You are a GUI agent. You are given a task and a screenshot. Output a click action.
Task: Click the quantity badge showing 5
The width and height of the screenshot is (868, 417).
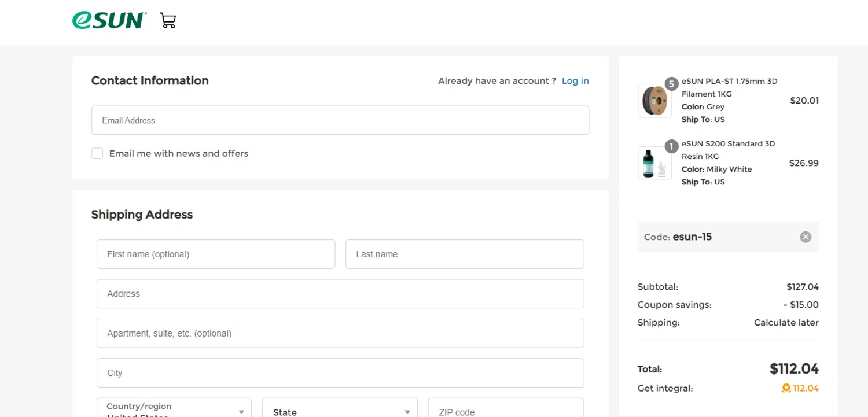(x=671, y=84)
